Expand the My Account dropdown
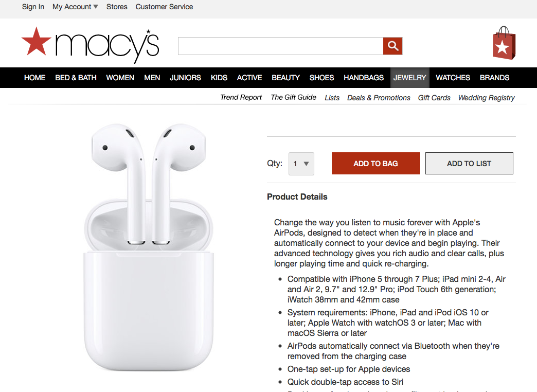The height and width of the screenshot is (392, 537). pyautogui.click(x=75, y=7)
